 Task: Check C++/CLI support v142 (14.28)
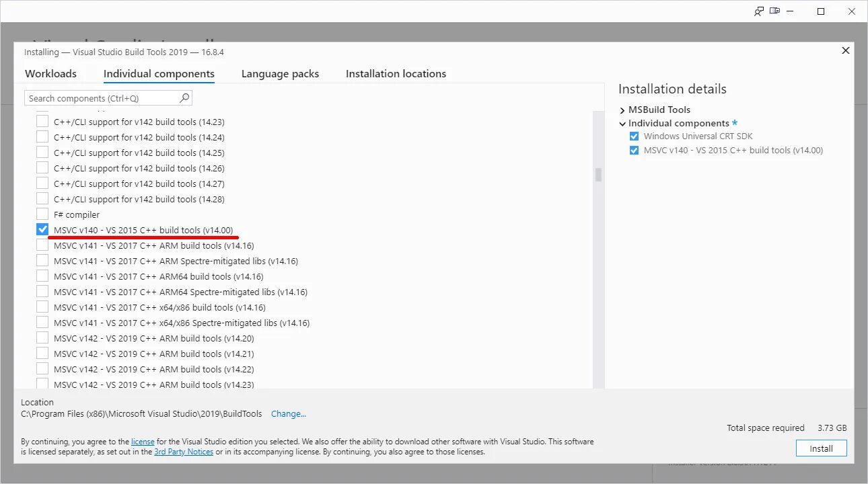[x=42, y=199]
